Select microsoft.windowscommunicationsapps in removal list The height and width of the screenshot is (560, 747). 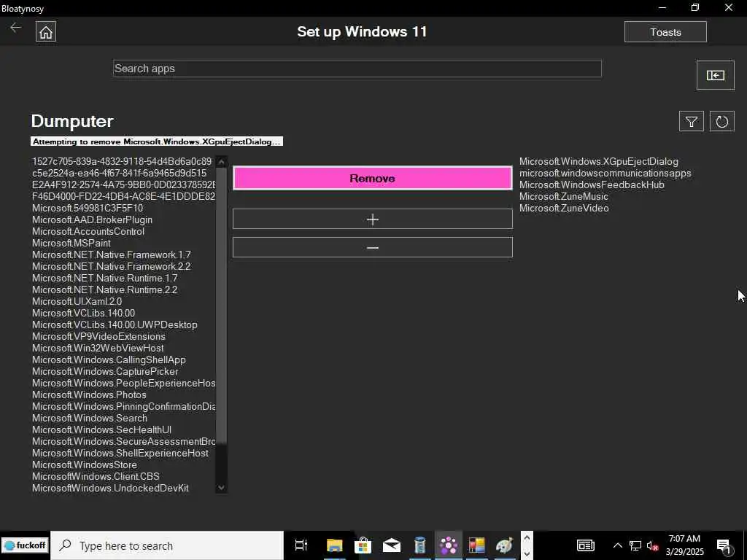click(605, 174)
